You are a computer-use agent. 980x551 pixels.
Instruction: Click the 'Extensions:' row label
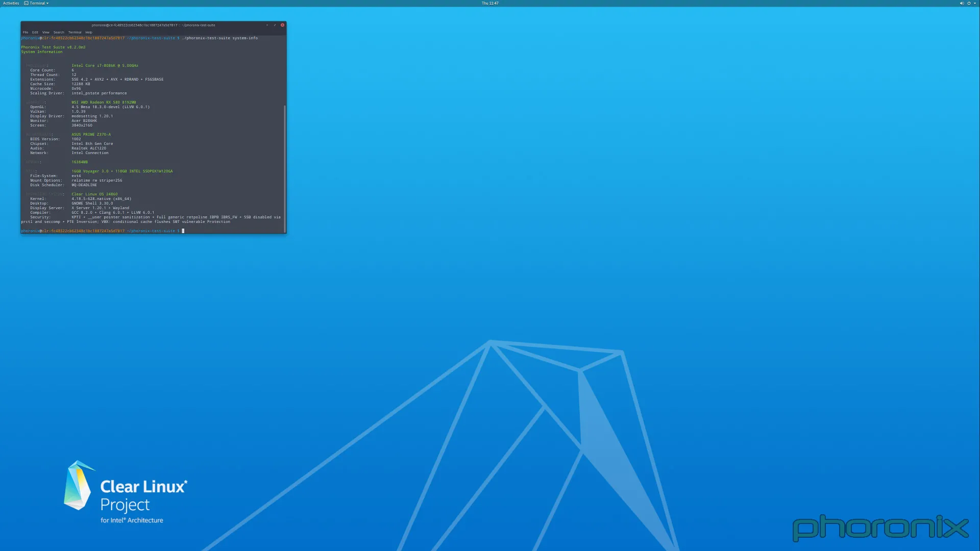[x=42, y=79]
